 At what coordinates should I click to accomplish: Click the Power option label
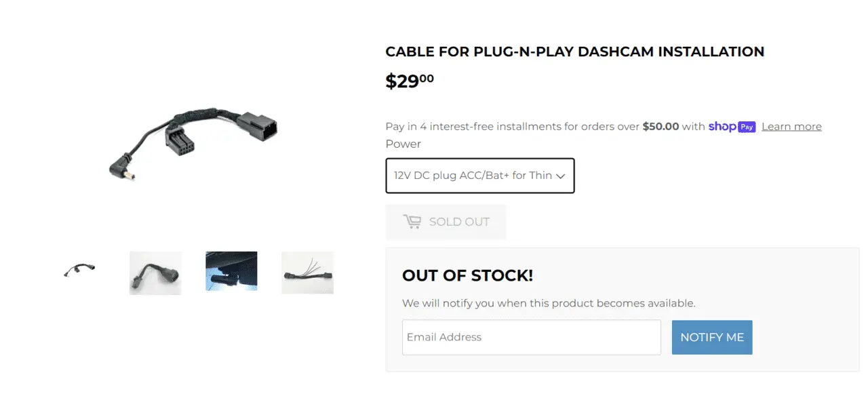403,144
